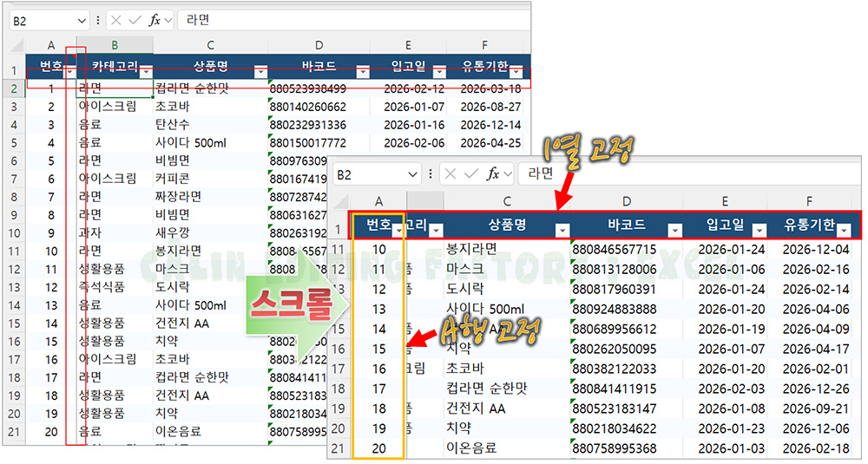
Task: Confirm entry checkmark icon in right window
Action: click(x=470, y=175)
